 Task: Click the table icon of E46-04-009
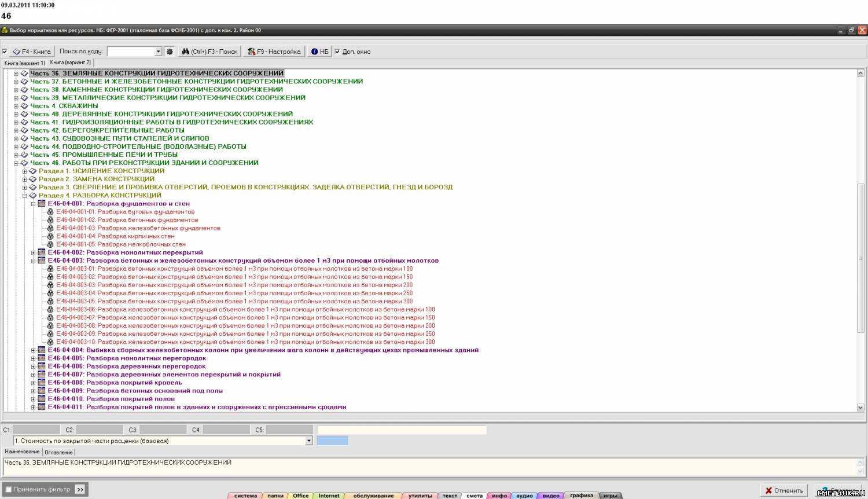tap(42, 391)
